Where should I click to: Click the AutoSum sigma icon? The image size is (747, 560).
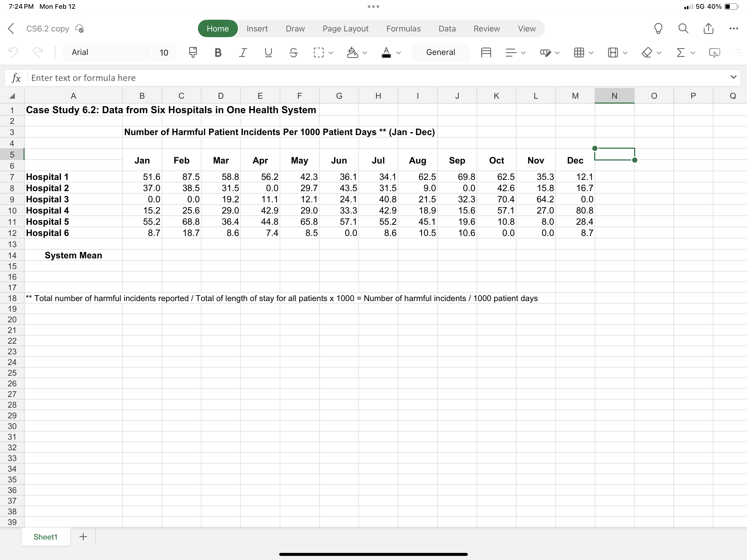681,52
